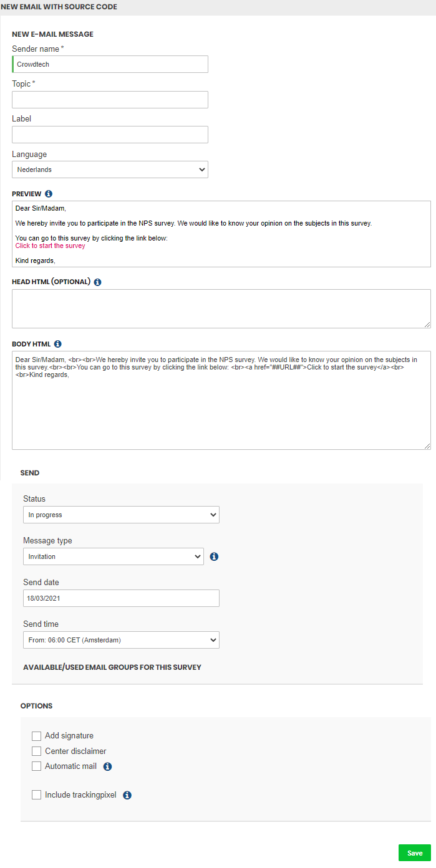Click the Body HTML info icon
The width and height of the screenshot is (436, 868).
pos(58,343)
